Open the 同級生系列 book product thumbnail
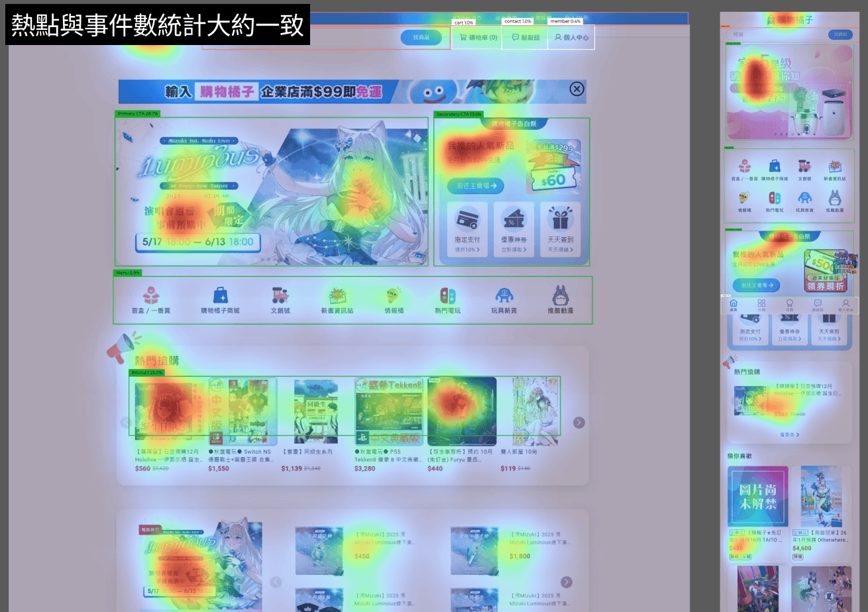 tap(315, 411)
